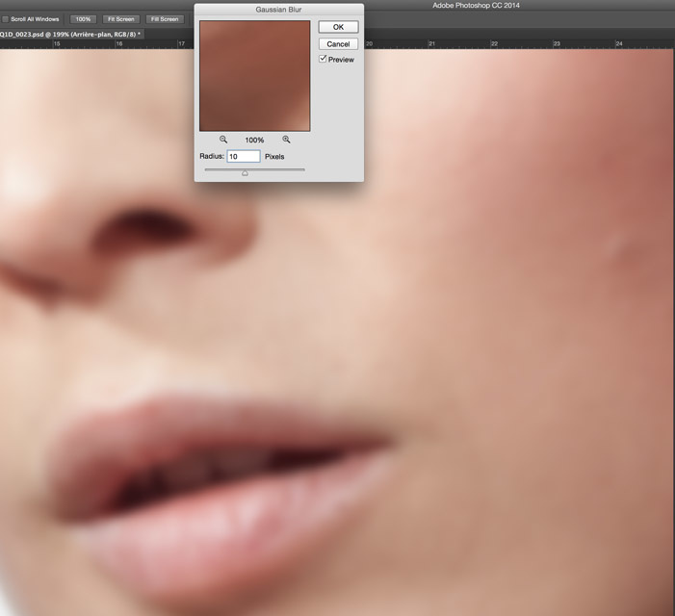Click the 100% zoom button in options bar
Screen dimensions: 675x616
[x=83, y=19]
